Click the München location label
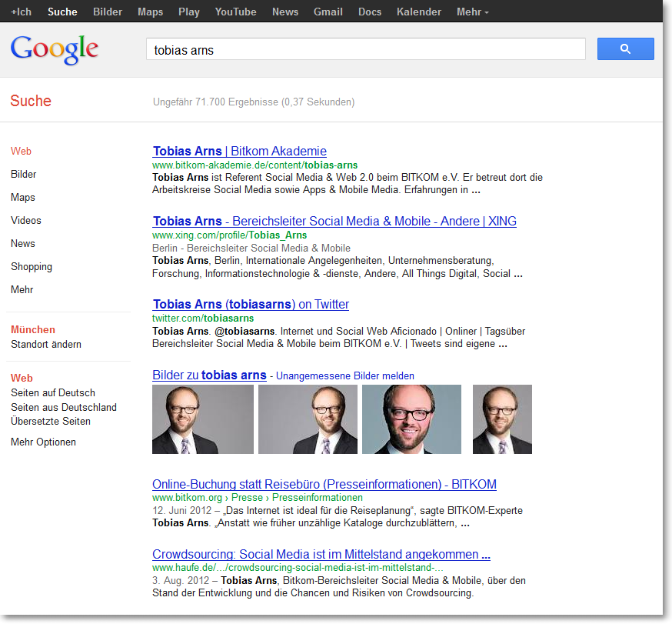This screenshot has width=672, height=624. [33, 329]
